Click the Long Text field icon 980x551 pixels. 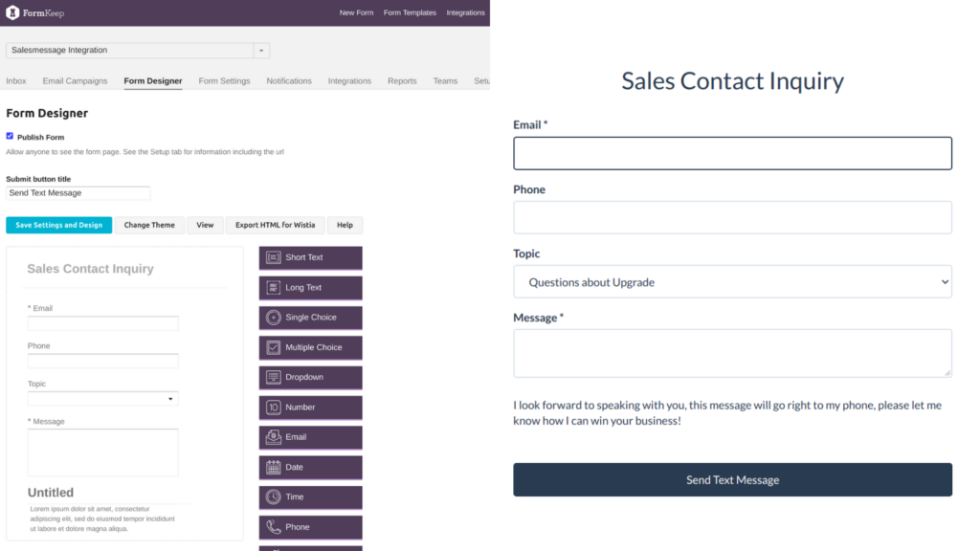(273, 287)
